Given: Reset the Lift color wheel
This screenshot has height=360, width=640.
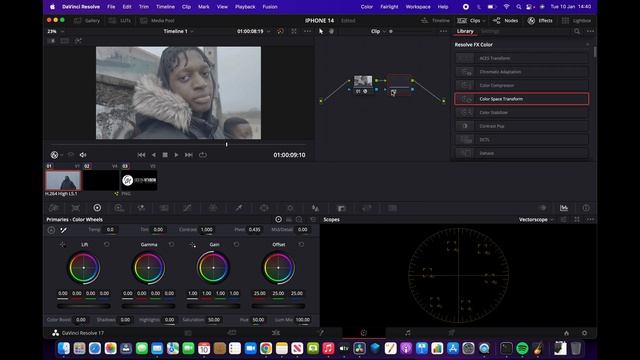Looking at the screenshot, I should tap(107, 244).
